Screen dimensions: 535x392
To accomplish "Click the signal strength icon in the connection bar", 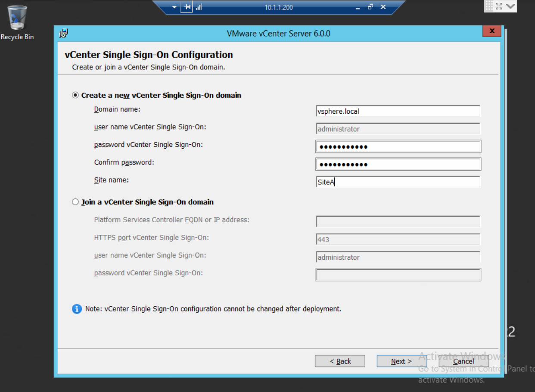I will point(199,7).
